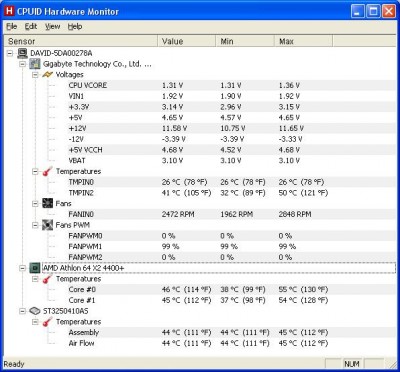Open the File menu
Viewport: 400px width, 372px height.
pyautogui.click(x=12, y=27)
